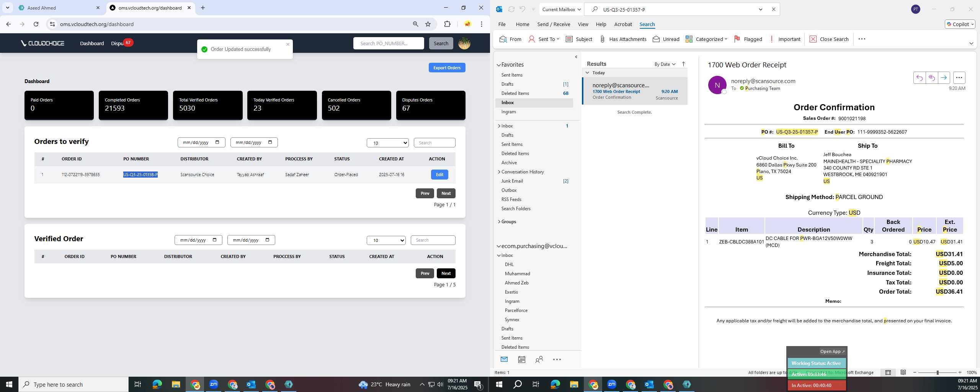The image size is (980, 392).
Task: Click the Search PO_NUMBER input field
Action: [389, 43]
